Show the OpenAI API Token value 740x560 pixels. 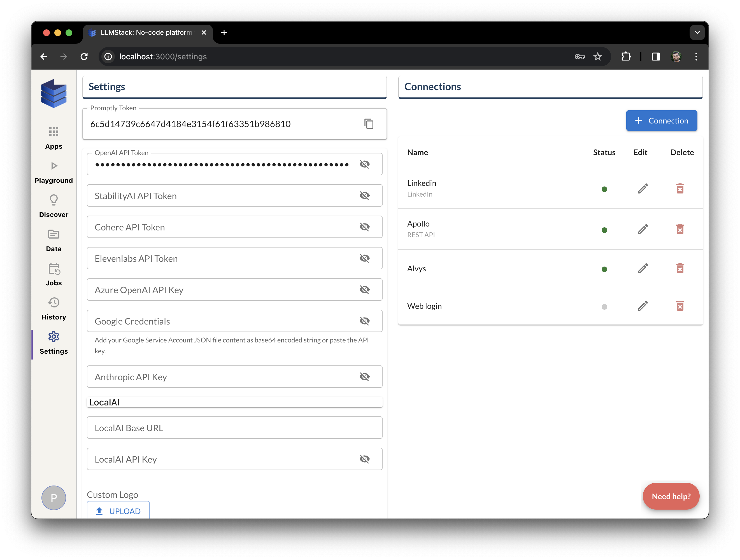click(365, 164)
